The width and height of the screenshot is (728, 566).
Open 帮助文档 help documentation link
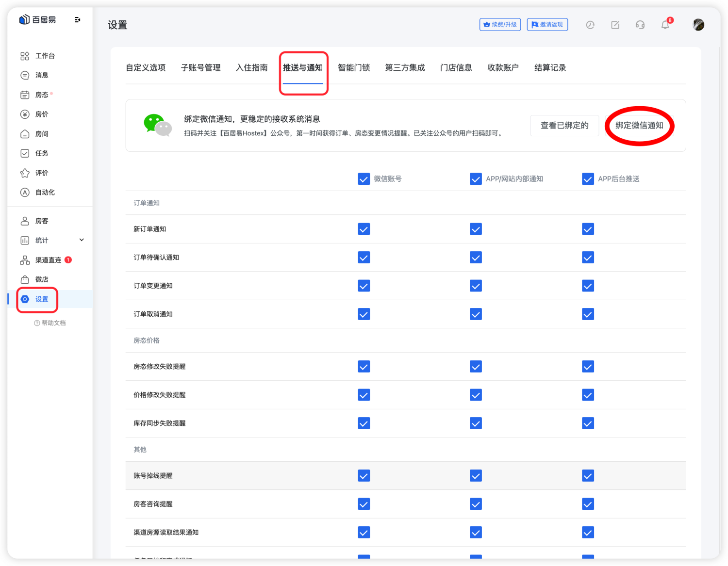click(50, 323)
